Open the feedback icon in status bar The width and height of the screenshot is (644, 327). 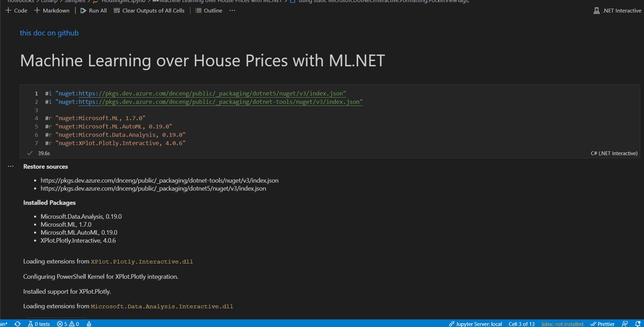625,324
